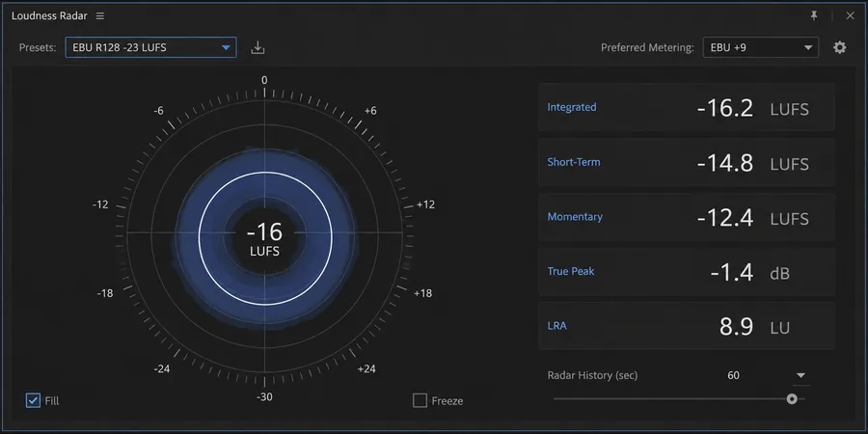This screenshot has height=434, width=868.
Task: Open the Preferred Metering EBU +9 dropdown
Action: point(761,47)
